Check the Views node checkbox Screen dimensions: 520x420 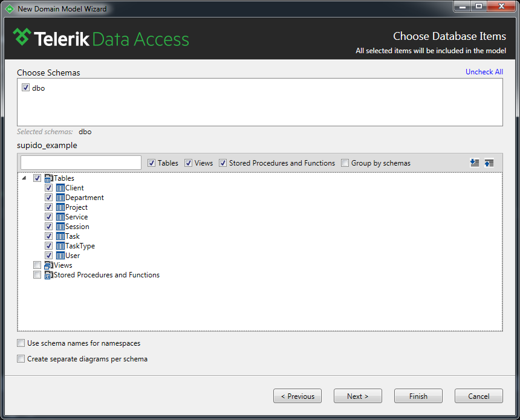point(37,265)
